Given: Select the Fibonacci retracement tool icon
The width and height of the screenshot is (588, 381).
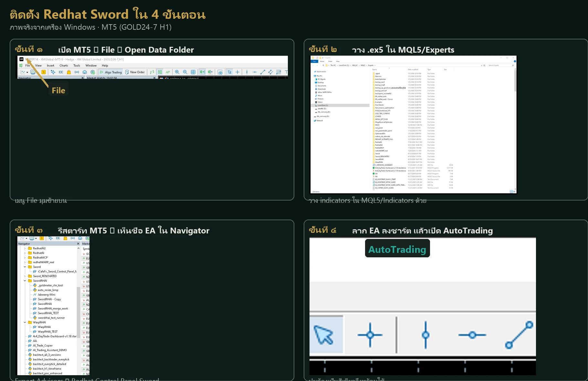Looking at the screenshot, I should (278, 72).
